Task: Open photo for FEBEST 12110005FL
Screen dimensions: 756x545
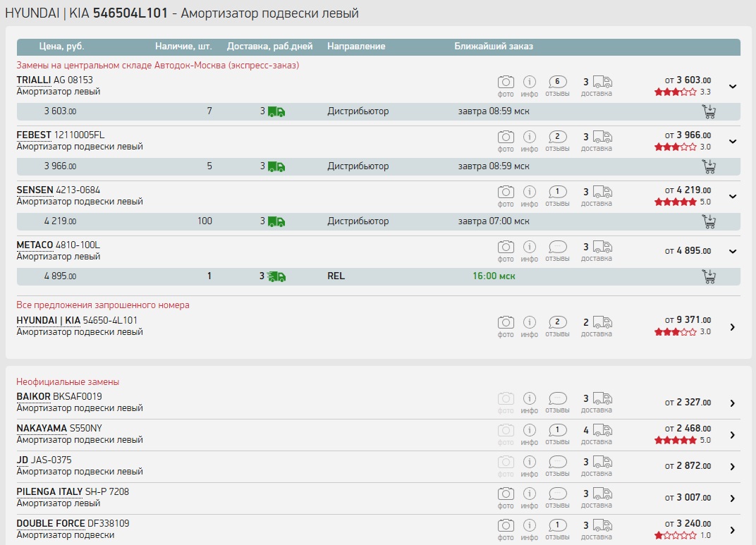Action: pos(505,141)
